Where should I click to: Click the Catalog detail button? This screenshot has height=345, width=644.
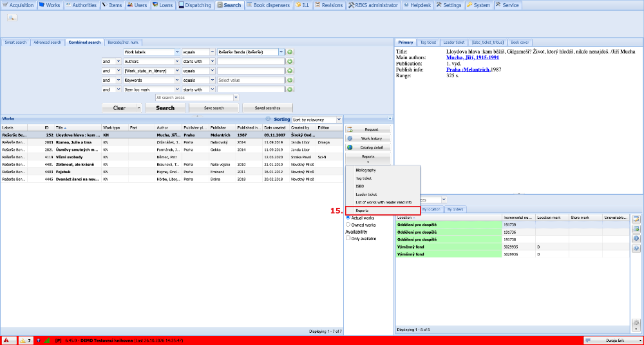click(368, 147)
